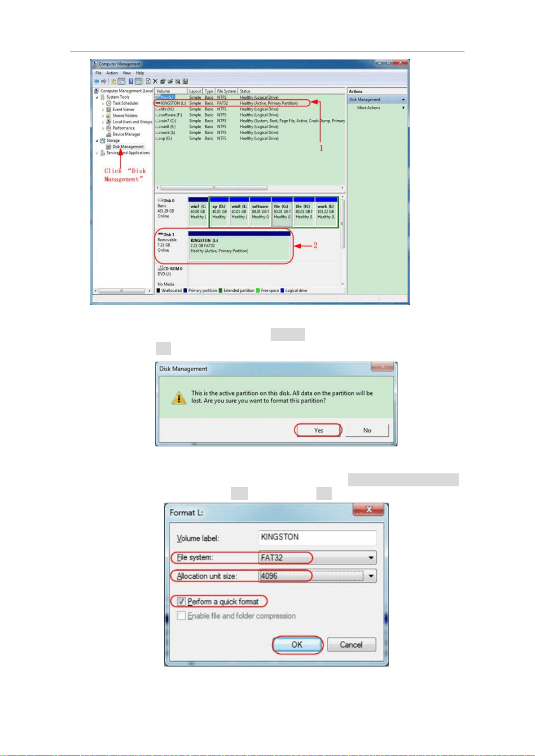Click the Volume label KINGSTON text field

click(317, 538)
